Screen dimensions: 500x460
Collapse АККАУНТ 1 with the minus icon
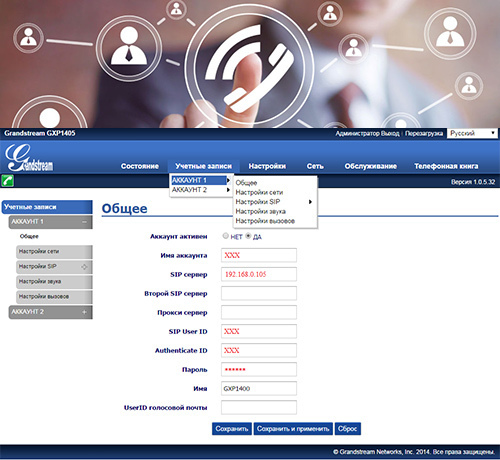tap(84, 222)
